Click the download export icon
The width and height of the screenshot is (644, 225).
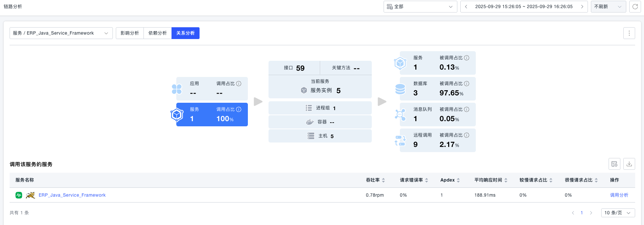[629, 164]
